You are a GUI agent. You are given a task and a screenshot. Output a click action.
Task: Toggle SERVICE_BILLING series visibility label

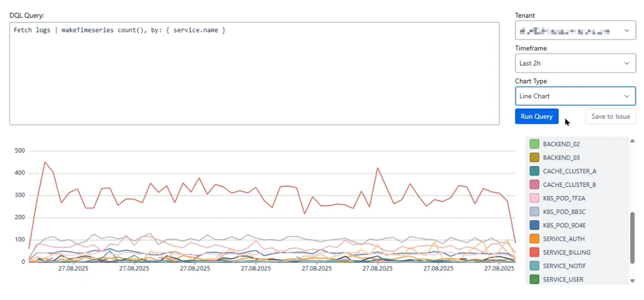click(x=566, y=252)
